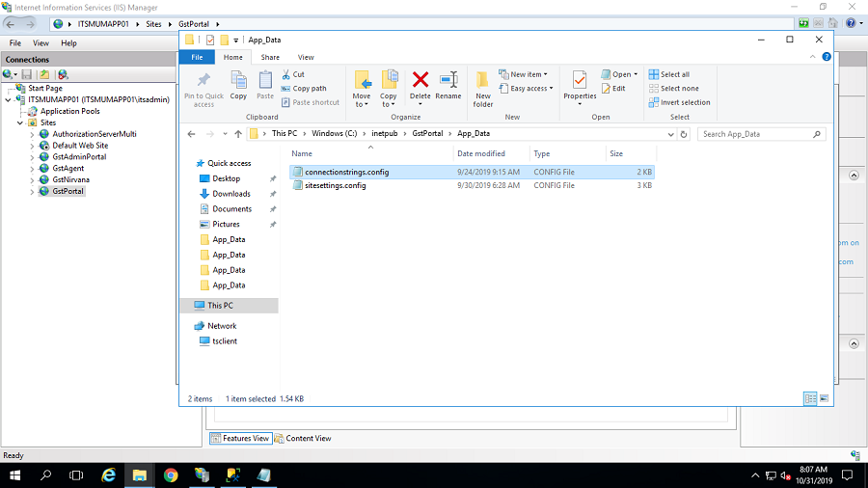Create a New folder
This screenshot has width=868, height=488.
[x=483, y=89]
